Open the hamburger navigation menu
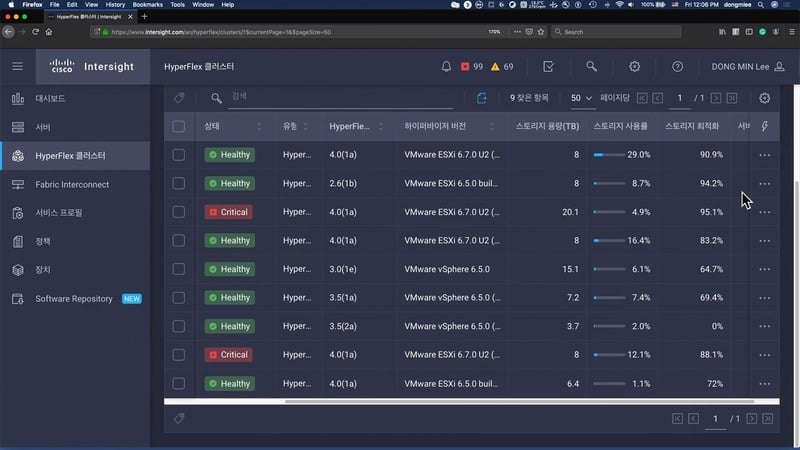The width and height of the screenshot is (800, 450). (17, 66)
